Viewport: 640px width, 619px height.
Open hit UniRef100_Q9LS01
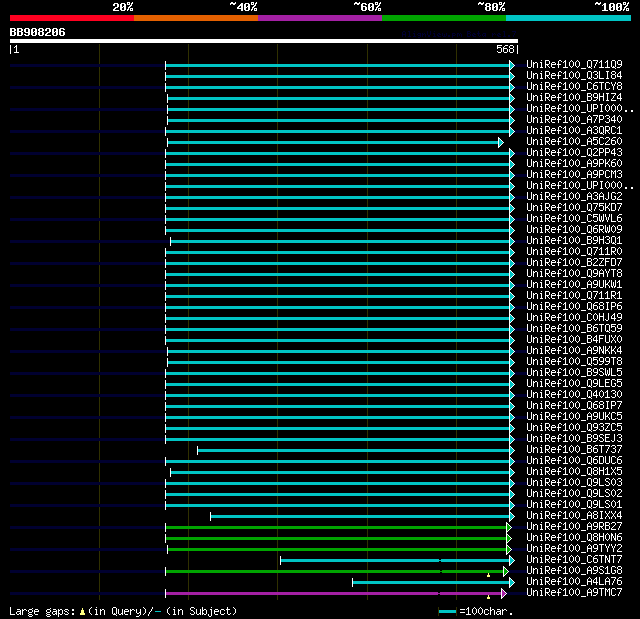574,505
